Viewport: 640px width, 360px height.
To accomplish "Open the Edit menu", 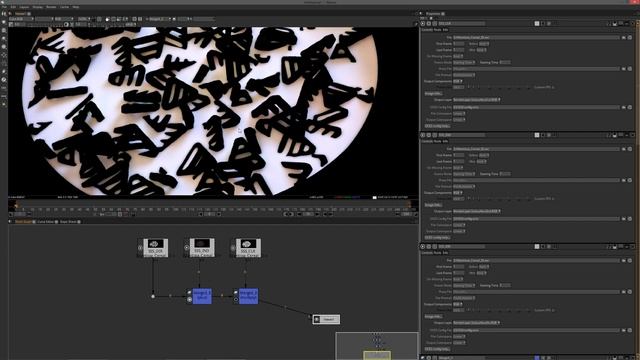I will pyautogui.click(x=13, y=7).
